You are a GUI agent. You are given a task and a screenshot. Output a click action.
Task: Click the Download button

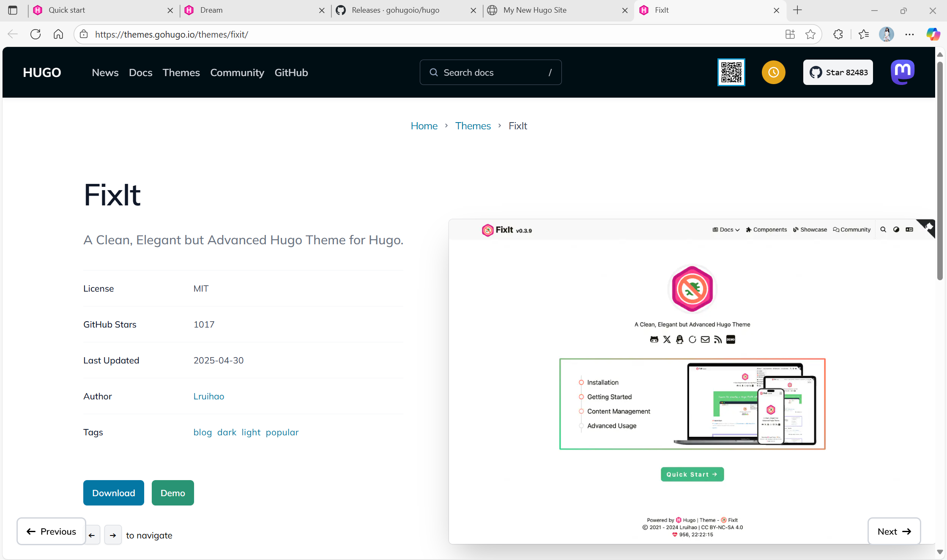[114, 493]
